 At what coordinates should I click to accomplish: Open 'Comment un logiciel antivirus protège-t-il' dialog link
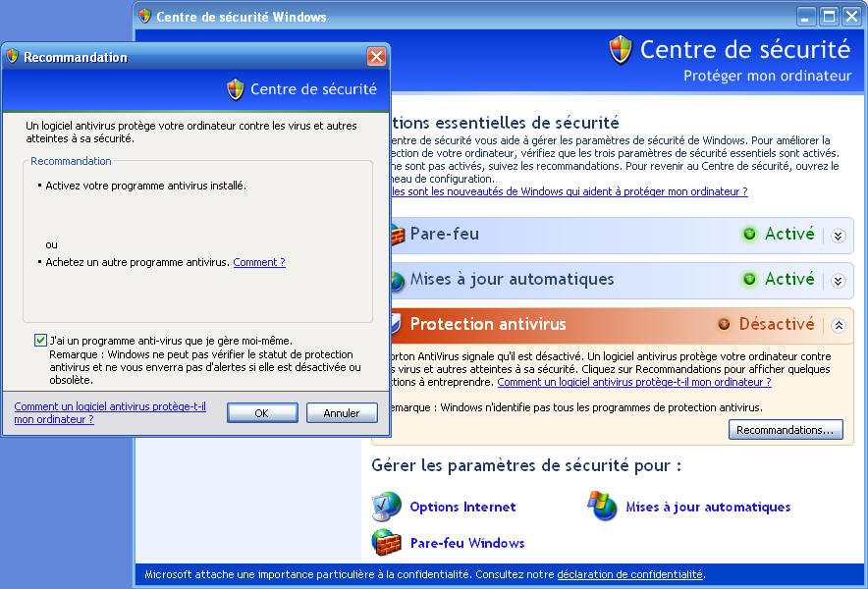pyautogui.click(x=109, y=412)
